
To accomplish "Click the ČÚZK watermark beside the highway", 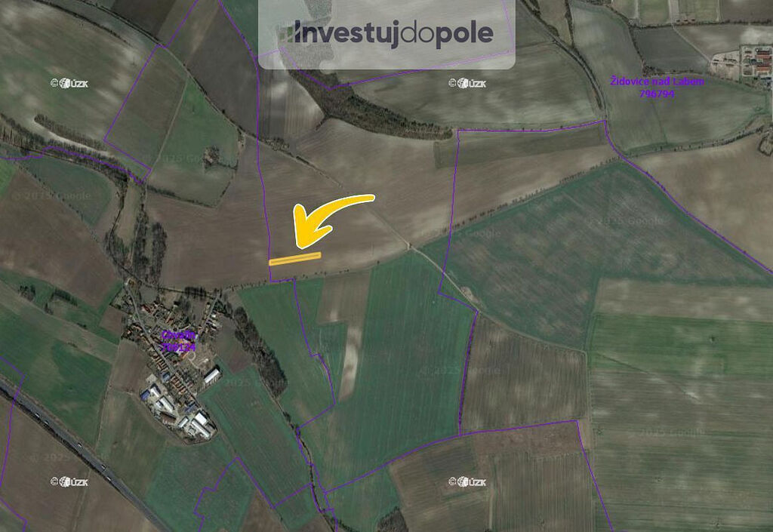I will point(69,481).
